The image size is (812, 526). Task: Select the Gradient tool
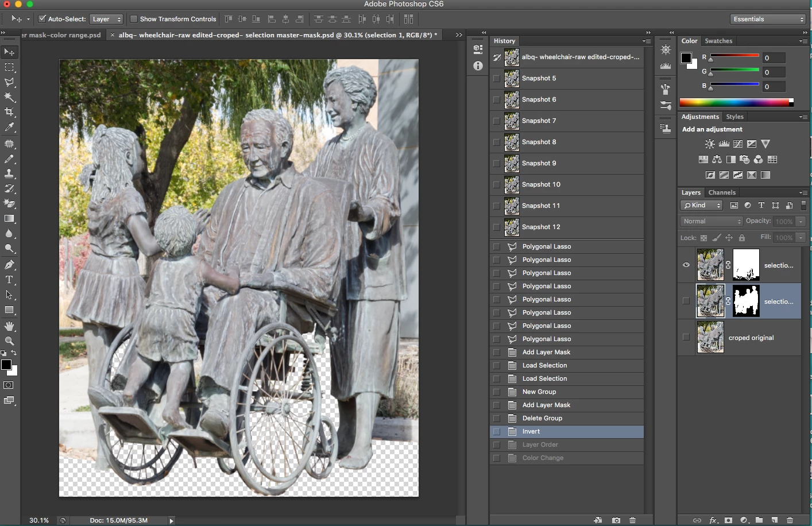tap(9, 218)
